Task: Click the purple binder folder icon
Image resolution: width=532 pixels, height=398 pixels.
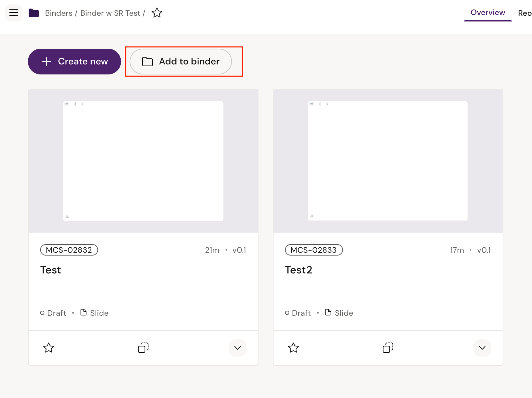Action: point(34,13)
